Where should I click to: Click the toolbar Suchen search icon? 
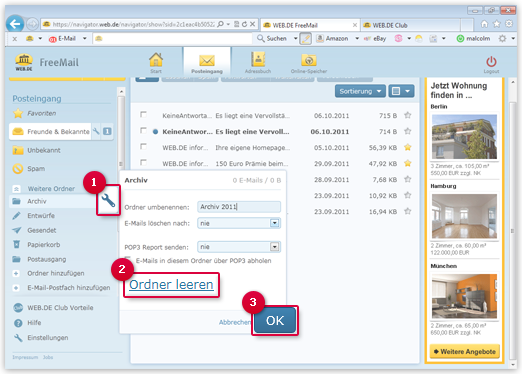coord(261,39)
